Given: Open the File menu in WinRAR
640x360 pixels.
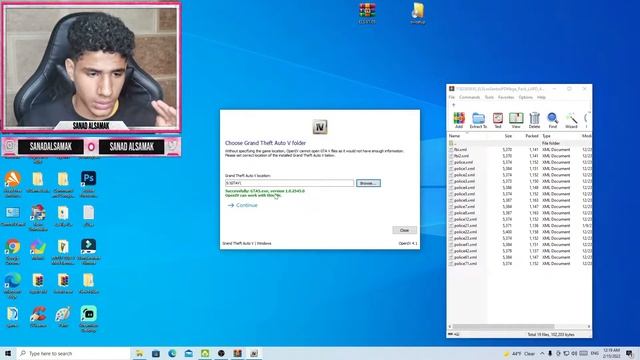Looking at the screenshot, I should (x=451, y=97).
